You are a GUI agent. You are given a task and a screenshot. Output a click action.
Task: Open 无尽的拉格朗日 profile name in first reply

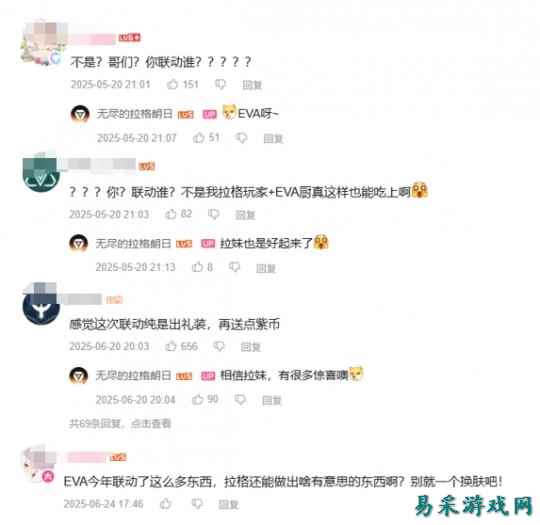tap(134, 114)
